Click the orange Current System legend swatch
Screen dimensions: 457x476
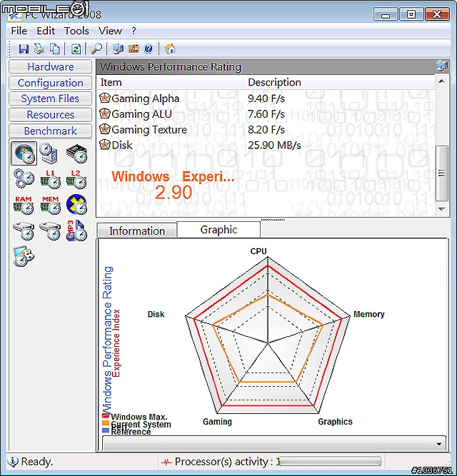tap(106, 422)
